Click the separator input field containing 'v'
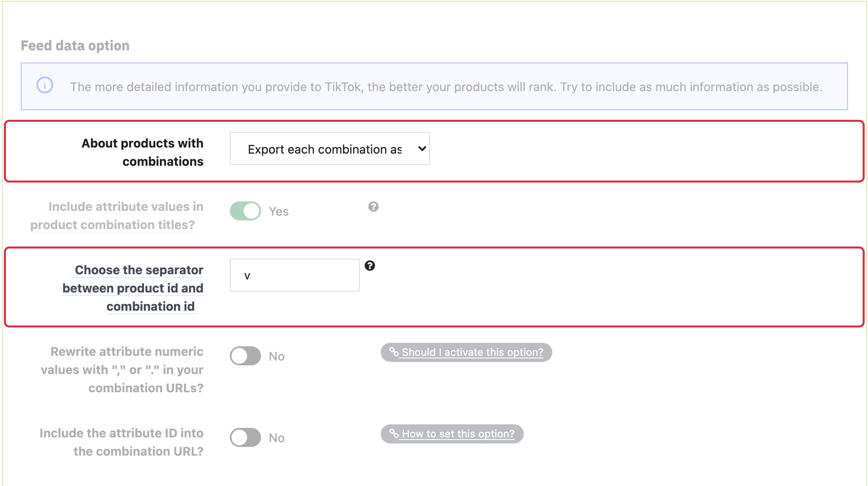Screen dimensions: 868x486 click(x=295, y=276)
